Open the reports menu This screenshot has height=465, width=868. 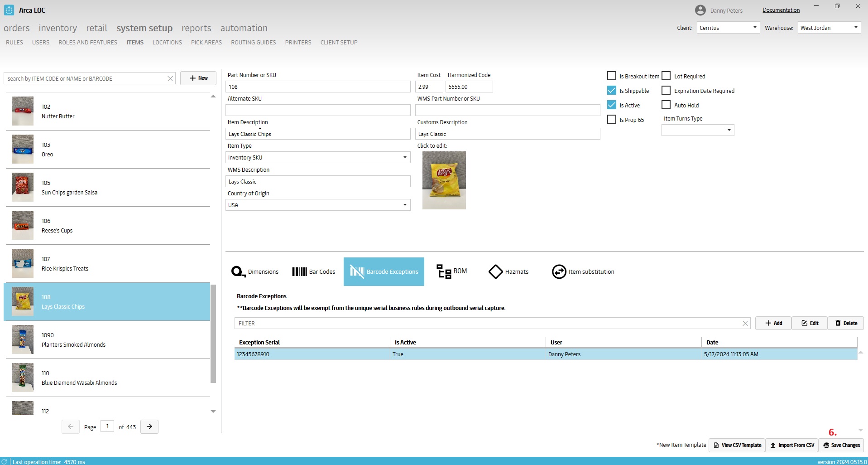(197, 28)
